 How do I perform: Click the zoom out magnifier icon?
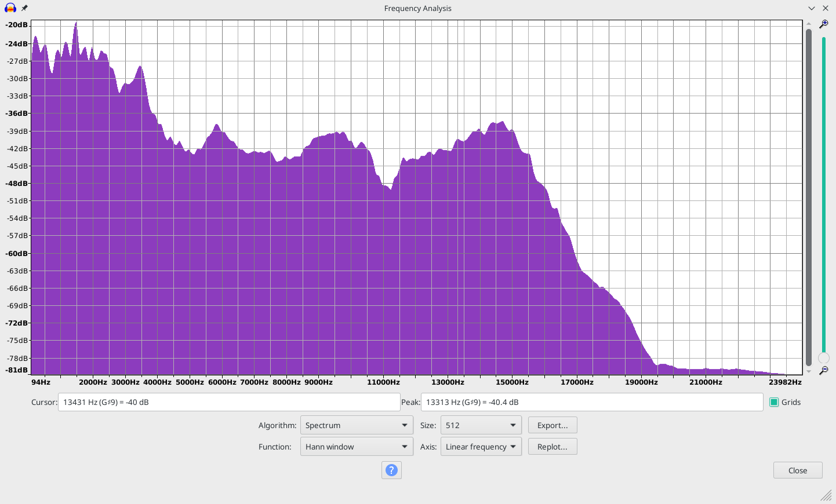(x=823, y=370)
